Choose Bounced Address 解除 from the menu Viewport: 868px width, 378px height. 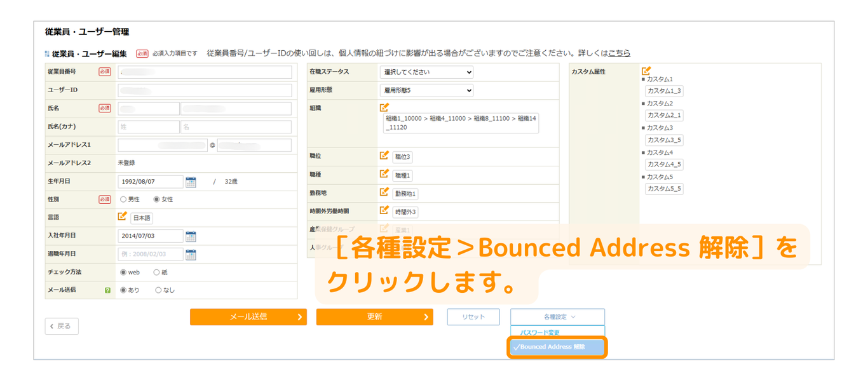click(557, 348)
